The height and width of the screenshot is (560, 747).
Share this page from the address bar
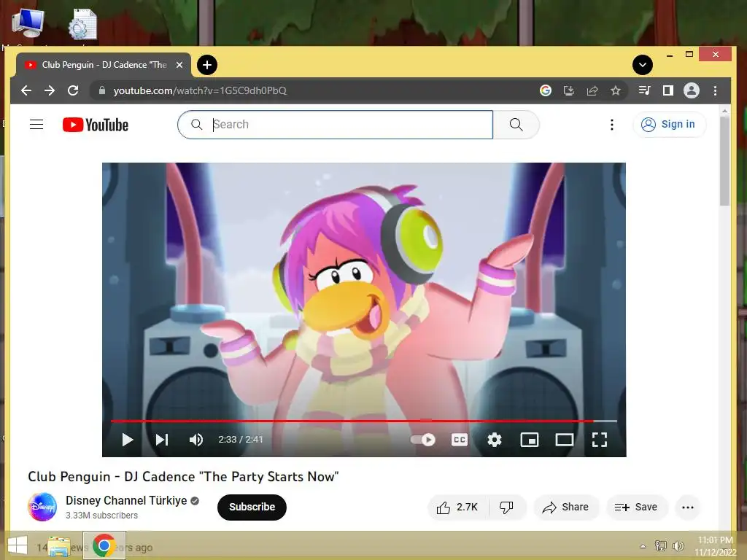(592, 90)
